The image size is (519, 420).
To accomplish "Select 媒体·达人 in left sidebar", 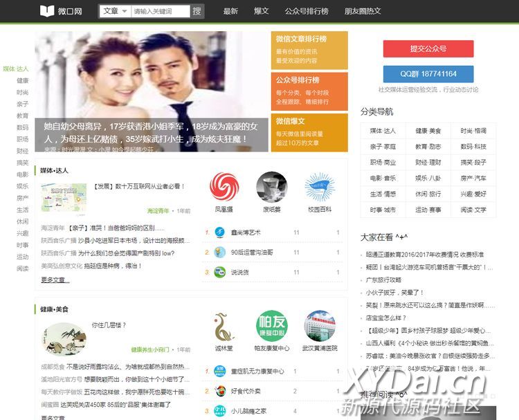I will pyautogui.click(x=15, y=69).
